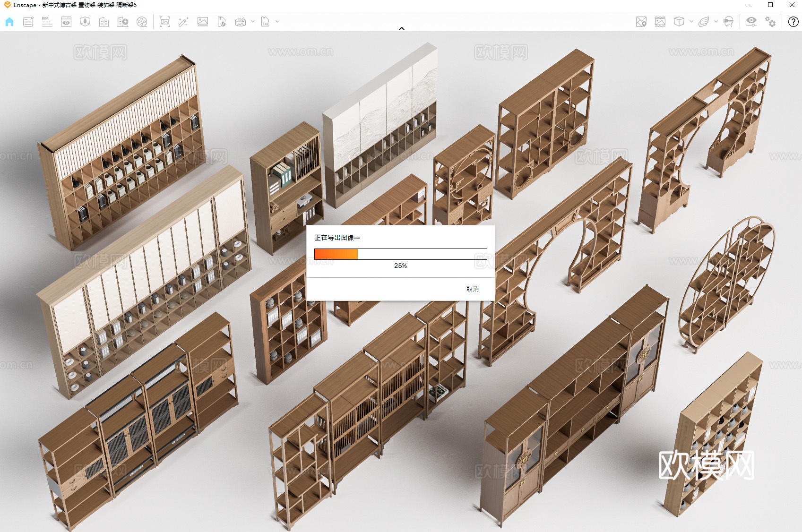This screenshot has width=802, height=532.
Task: Click the orange export progress bar
Action: (x=400, y=254)
